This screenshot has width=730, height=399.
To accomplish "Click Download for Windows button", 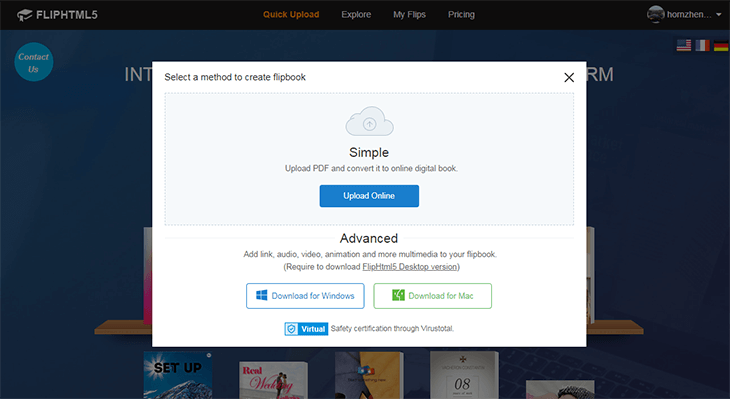I will pos(305,296).
